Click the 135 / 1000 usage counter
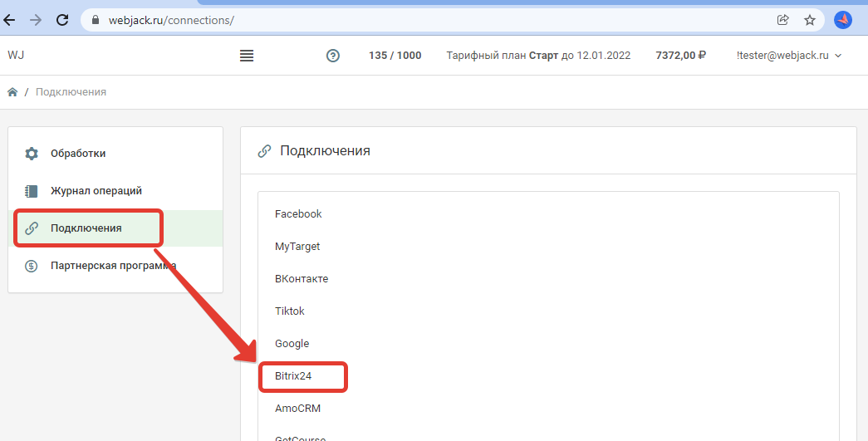 point(395,56)
